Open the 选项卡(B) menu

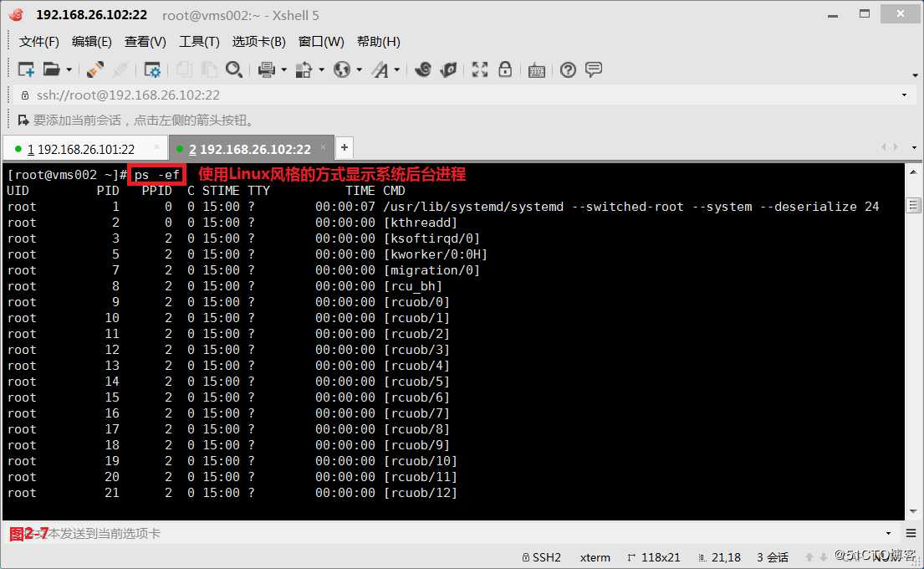click(x=258, y=41)
